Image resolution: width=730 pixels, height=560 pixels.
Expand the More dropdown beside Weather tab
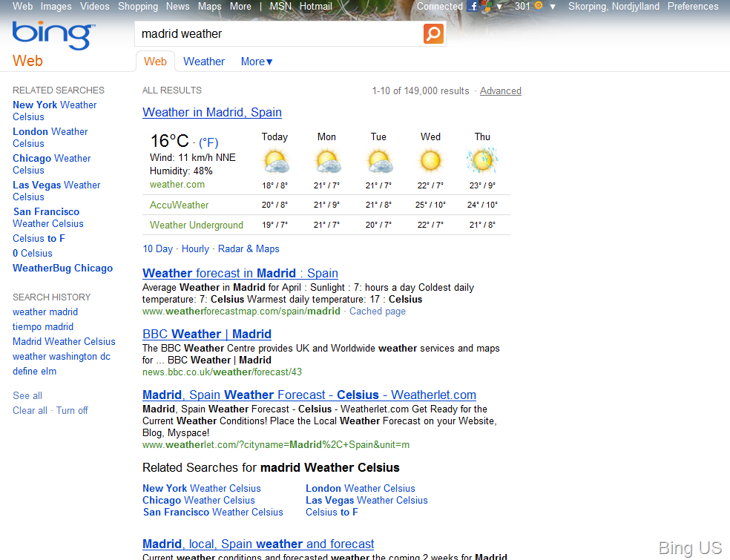coord(257,62)
